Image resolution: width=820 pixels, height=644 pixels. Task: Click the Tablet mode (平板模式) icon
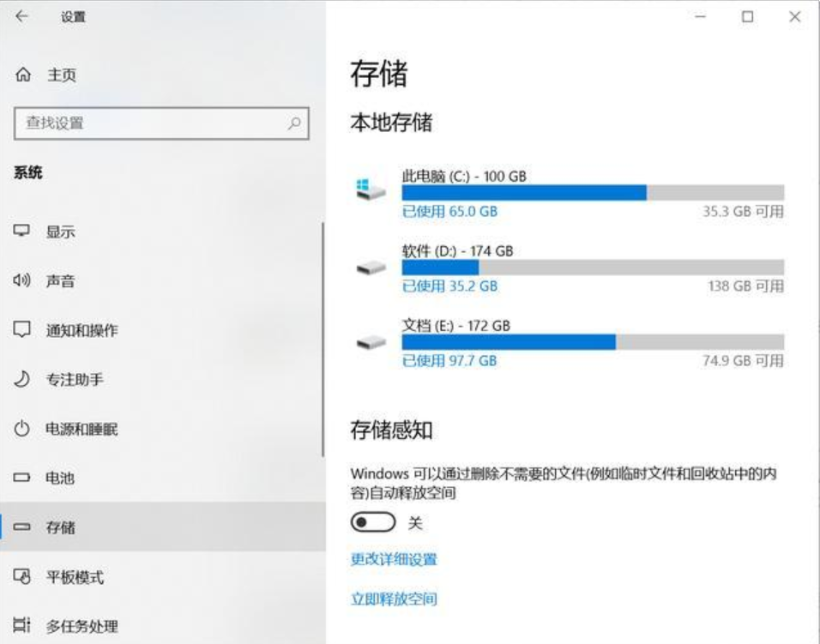click(x=22, y=577)
